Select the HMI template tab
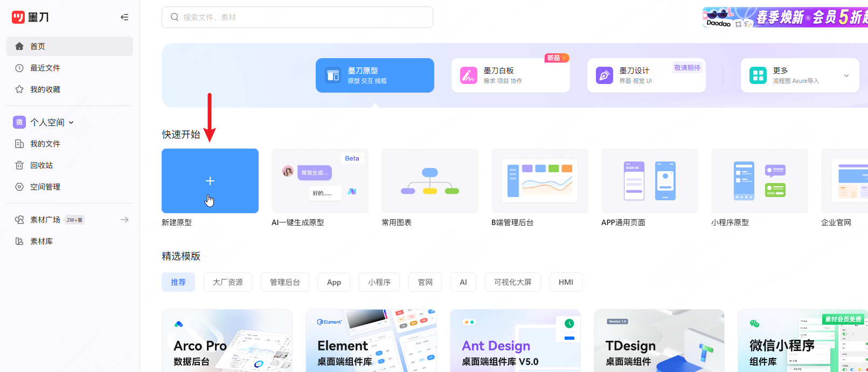Viewport: 868px width, 372px height. [566, 282]
